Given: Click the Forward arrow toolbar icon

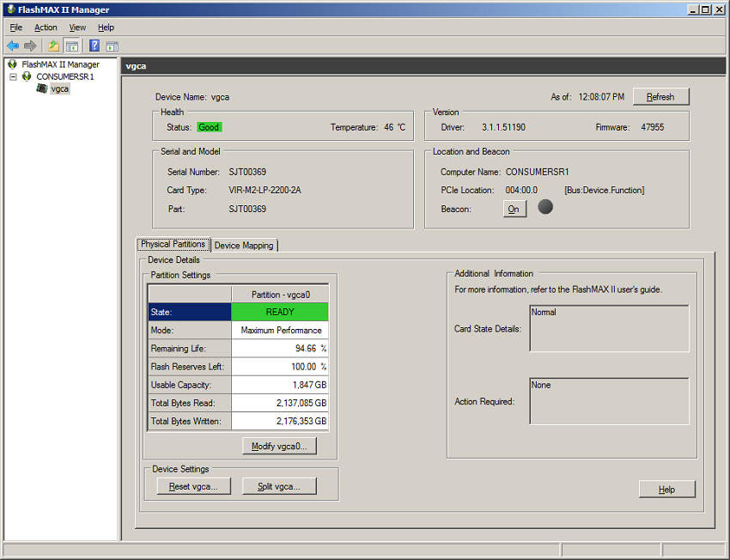Looking at the screenshot, I should coord(30,46).
